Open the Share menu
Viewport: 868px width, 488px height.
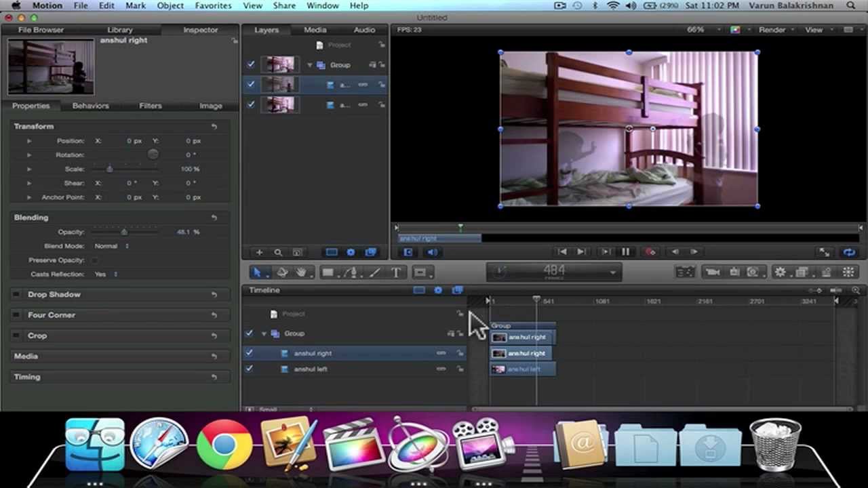[x=284, y=5]
